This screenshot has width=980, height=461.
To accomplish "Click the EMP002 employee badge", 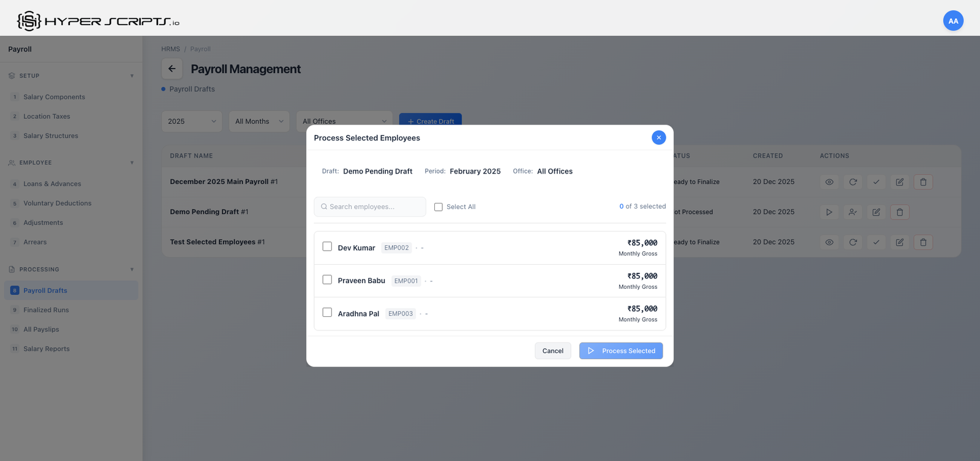I will pos(396,248).
